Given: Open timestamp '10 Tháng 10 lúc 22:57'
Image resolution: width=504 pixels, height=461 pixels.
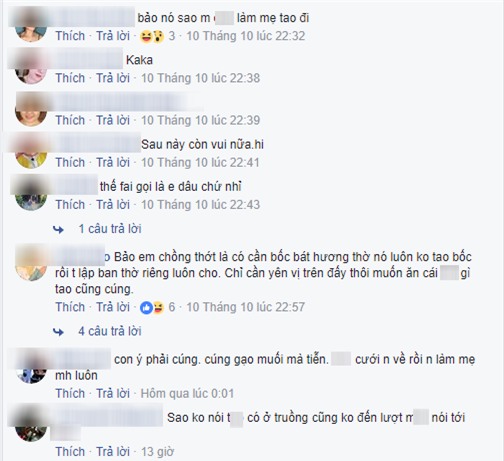Looking at the screenshot, I should (x=245, y=307).
